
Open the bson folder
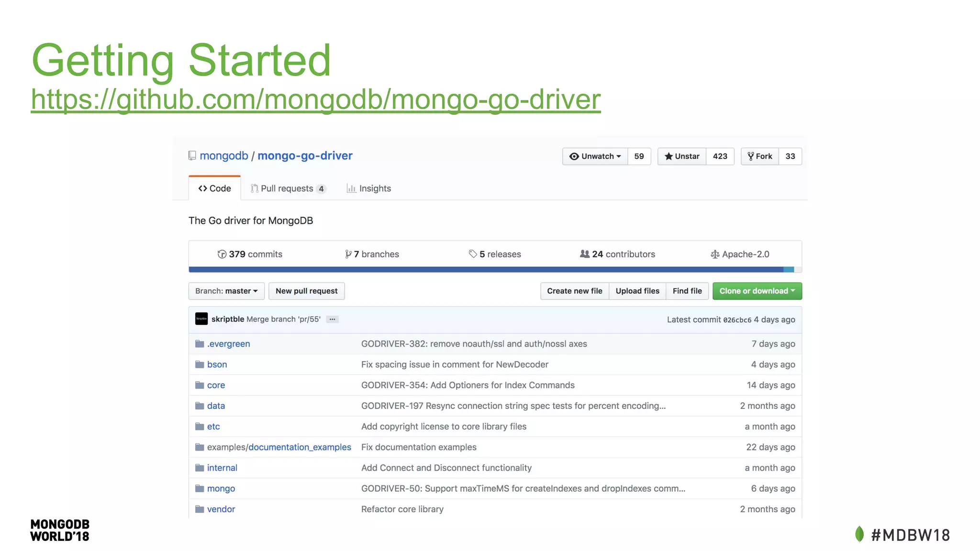point(217,364)
